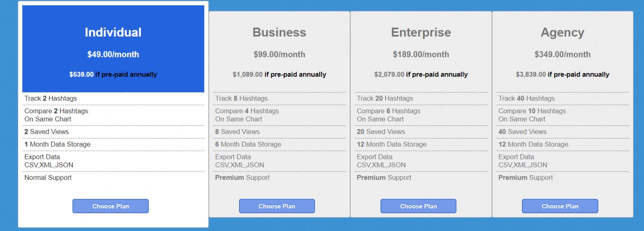Click Premium Support in the Business plan
This screenshot has width=644, height=231.
pos(242,178)
